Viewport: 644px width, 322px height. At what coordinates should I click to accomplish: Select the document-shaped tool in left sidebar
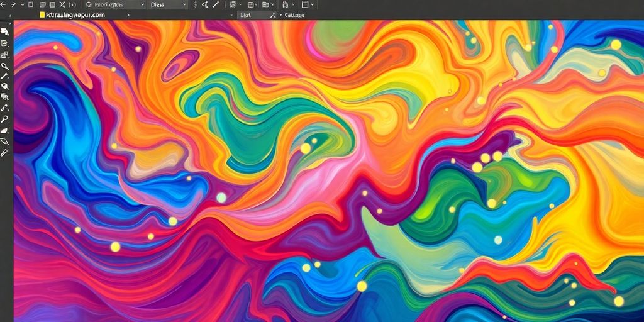pos(4,43)
